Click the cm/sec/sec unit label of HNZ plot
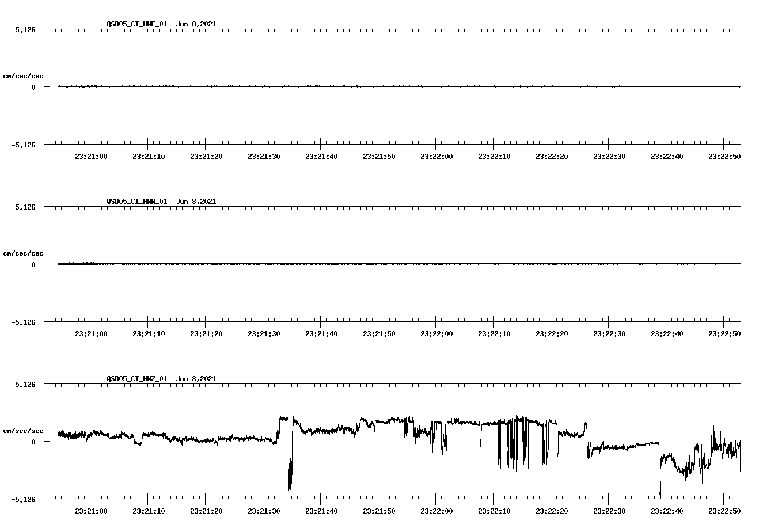782x532 pixels. [23, 431]
